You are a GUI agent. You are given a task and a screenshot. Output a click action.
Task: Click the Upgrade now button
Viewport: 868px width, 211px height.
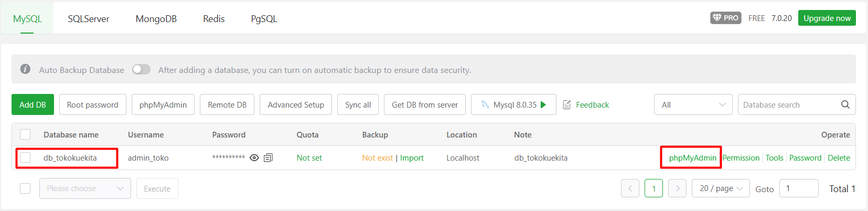click(x=827, y=18)
